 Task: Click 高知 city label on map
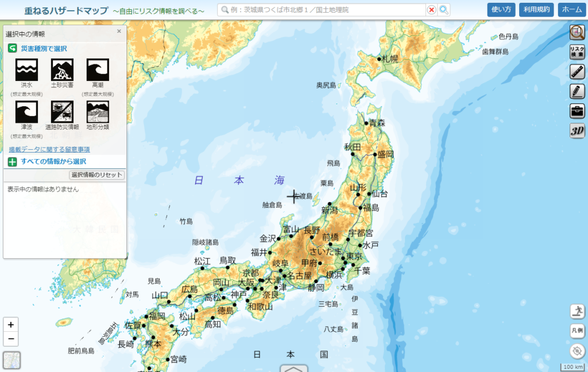pyautogui.click(x=212, y=324)
